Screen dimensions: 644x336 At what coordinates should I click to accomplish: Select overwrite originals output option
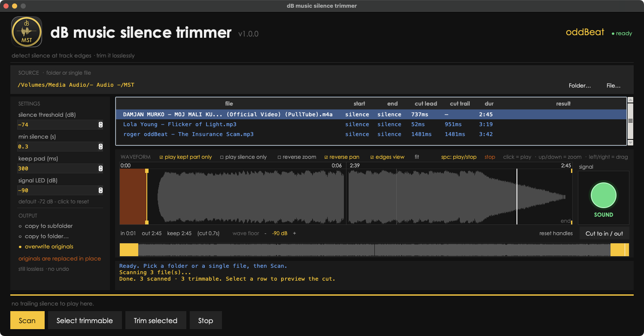(x=46, y=247)
